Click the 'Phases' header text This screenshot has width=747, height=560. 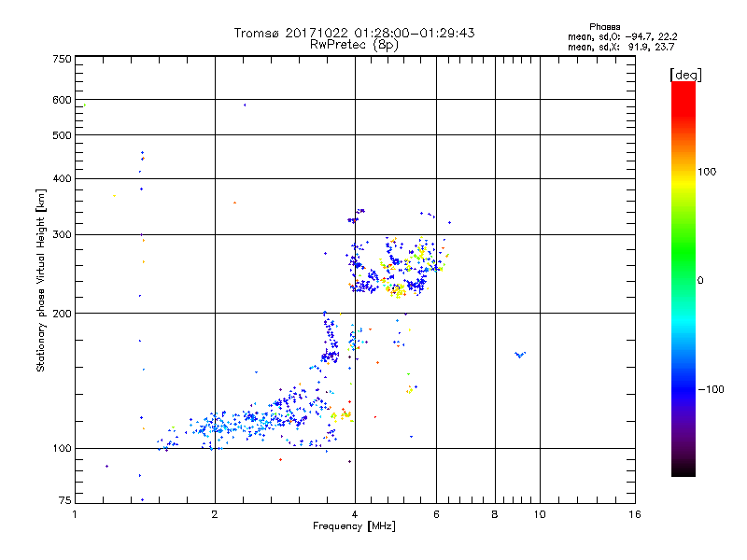click(x=604, y=27)
